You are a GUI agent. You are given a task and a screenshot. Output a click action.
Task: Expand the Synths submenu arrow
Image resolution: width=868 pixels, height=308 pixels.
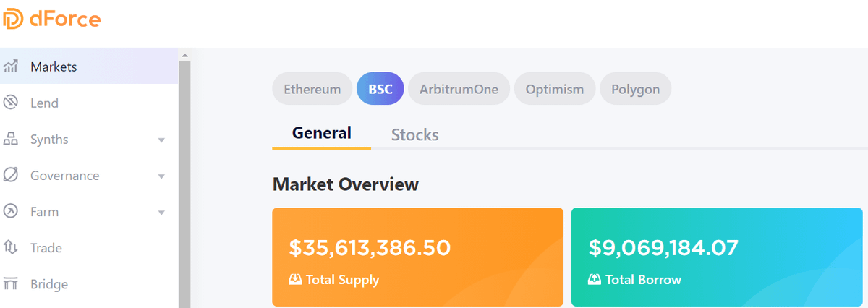point(161,140)
